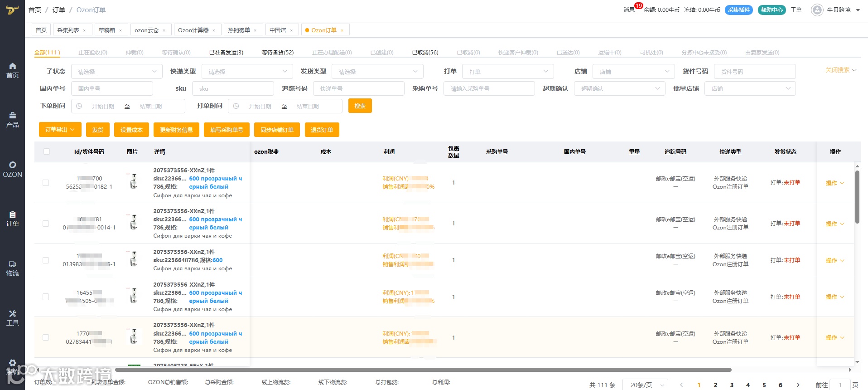The image size is (868, 390).
Task: Open the 发货类型 dropdown
Action: [x=377, y=72]
